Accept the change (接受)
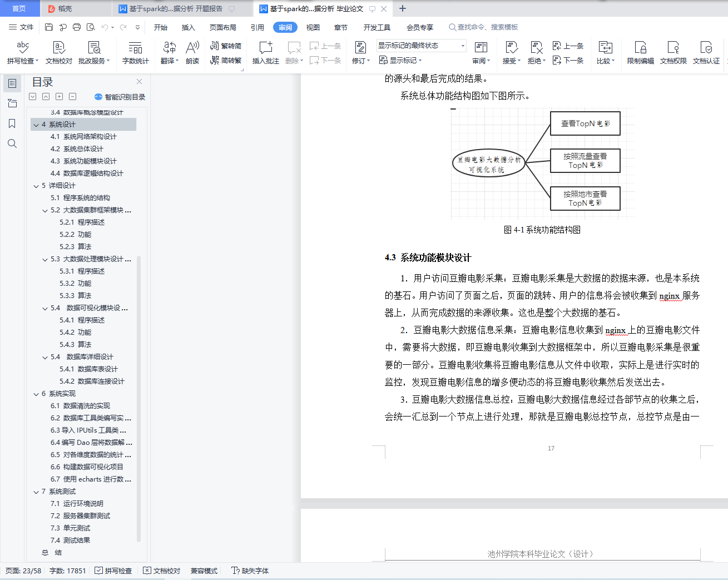The height and width of the screenshot is (580, 728). point(511,53)
